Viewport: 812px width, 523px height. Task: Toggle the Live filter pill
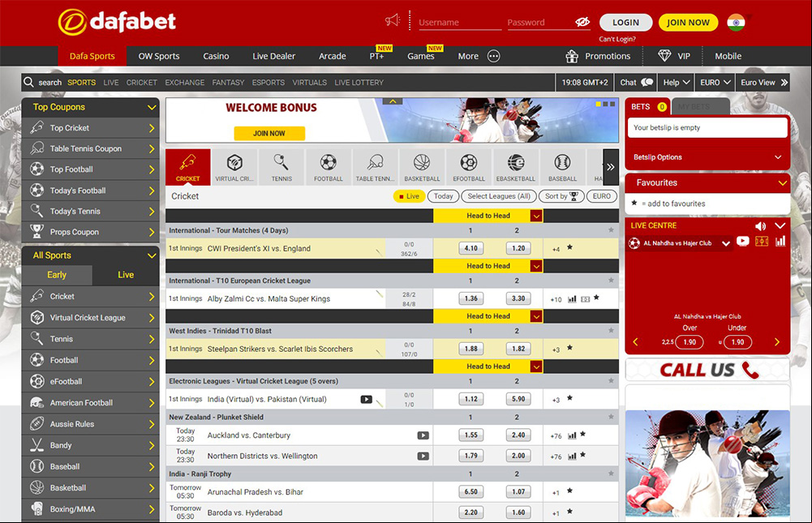click(409, 196)
